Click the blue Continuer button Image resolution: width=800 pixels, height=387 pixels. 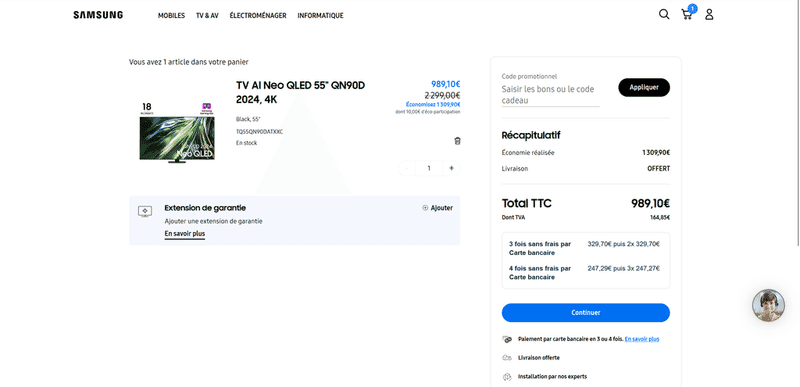tap(586, 313)
